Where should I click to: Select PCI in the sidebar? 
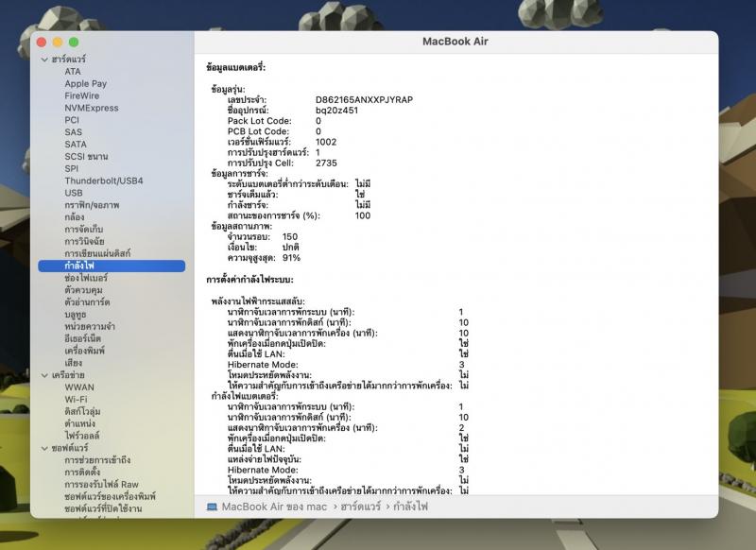[72, 120]
